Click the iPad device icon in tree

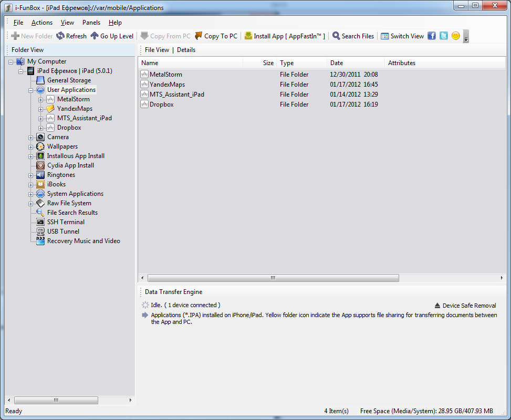(x=30, y=71)
